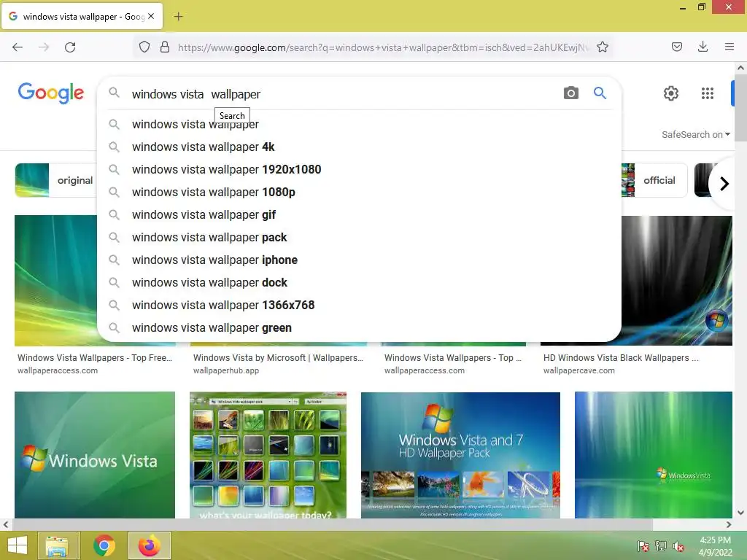
Task: Click the network tray icon
Action: pos(661,546)
